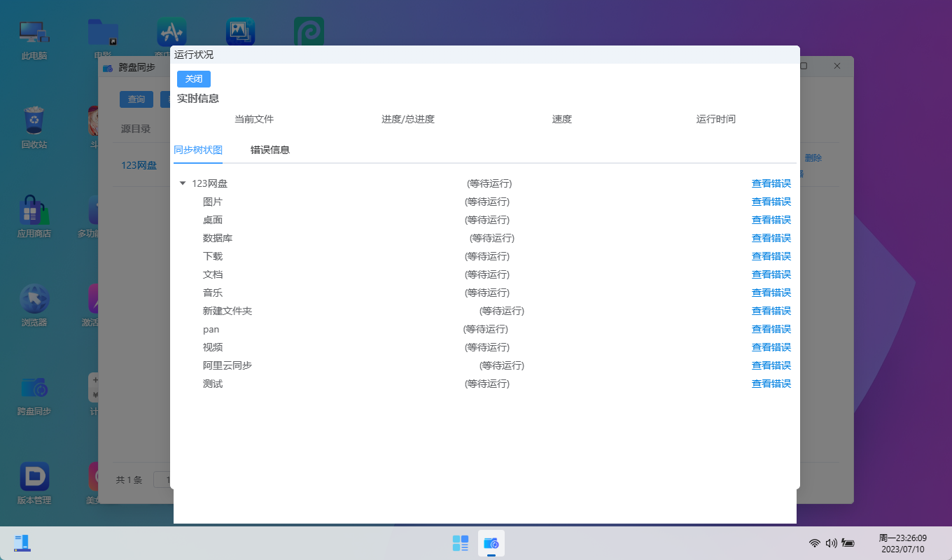Click the Wi-Fi icon in system tray
The image size is (952, 560).
814,542
